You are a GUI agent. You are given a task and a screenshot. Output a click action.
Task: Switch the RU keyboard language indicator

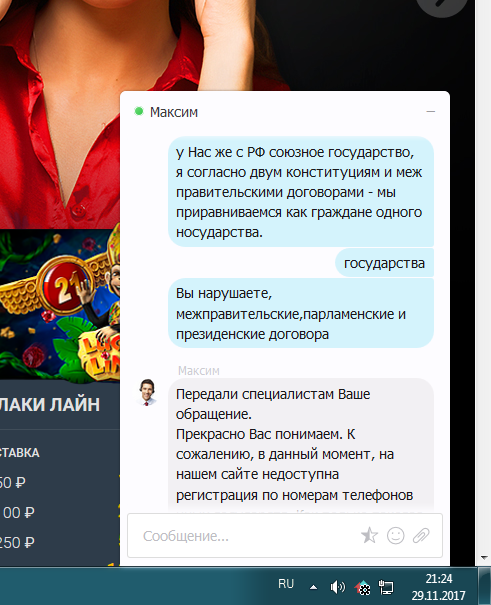click(x=286, y=584)
